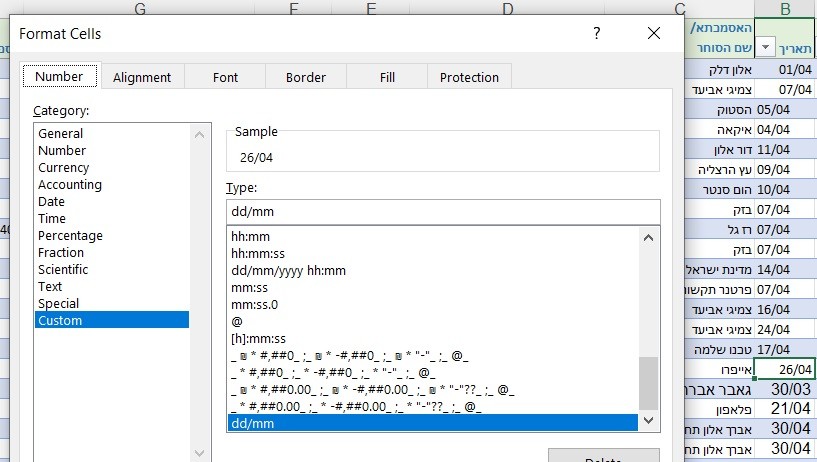The width and height of the screenshot is (817, 462).
Task: Select column B header in the spreadsheet
Action: click(x=785, y=9)
